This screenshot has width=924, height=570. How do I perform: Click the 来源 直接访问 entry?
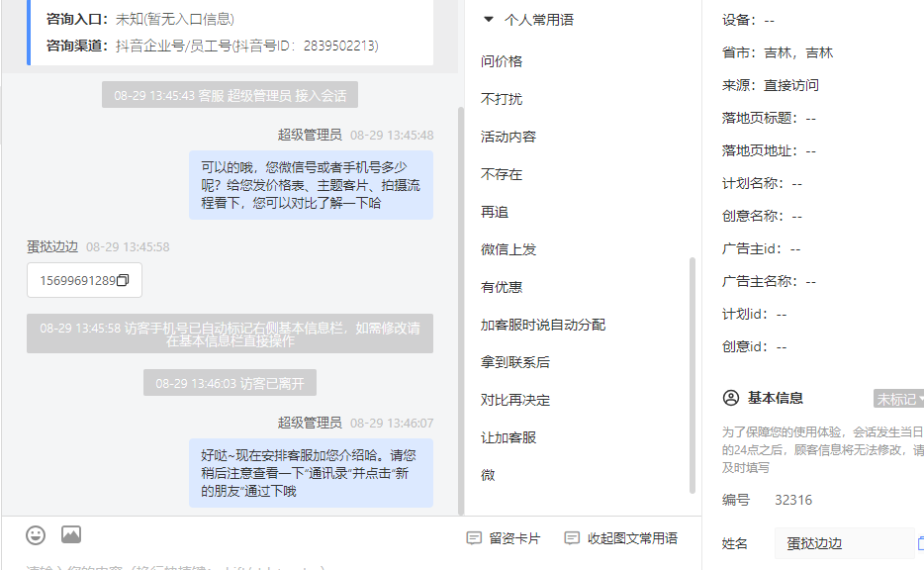(x=771, y=85)
